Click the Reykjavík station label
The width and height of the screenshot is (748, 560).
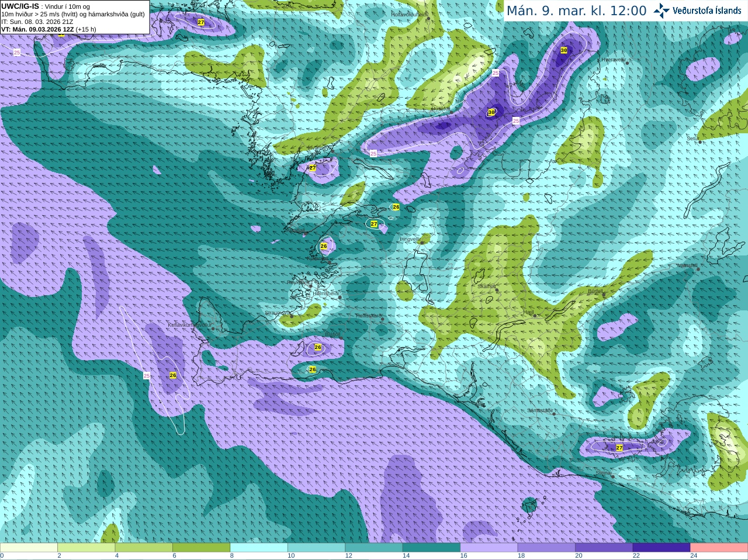298,282
